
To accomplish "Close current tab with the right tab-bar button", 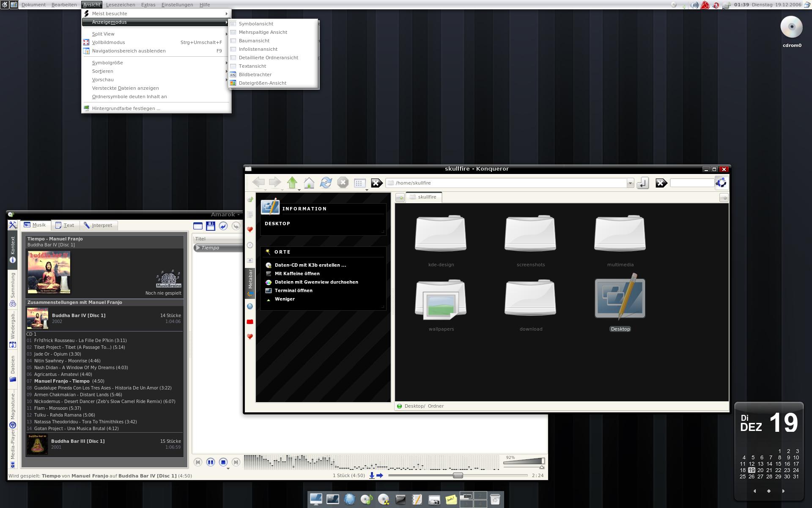I will point(724,198).
